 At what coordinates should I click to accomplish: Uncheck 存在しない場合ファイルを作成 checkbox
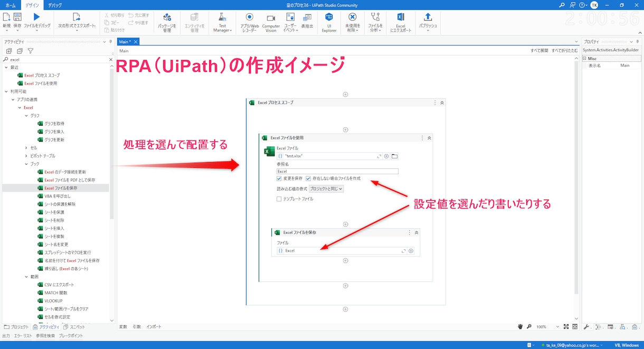308,178
